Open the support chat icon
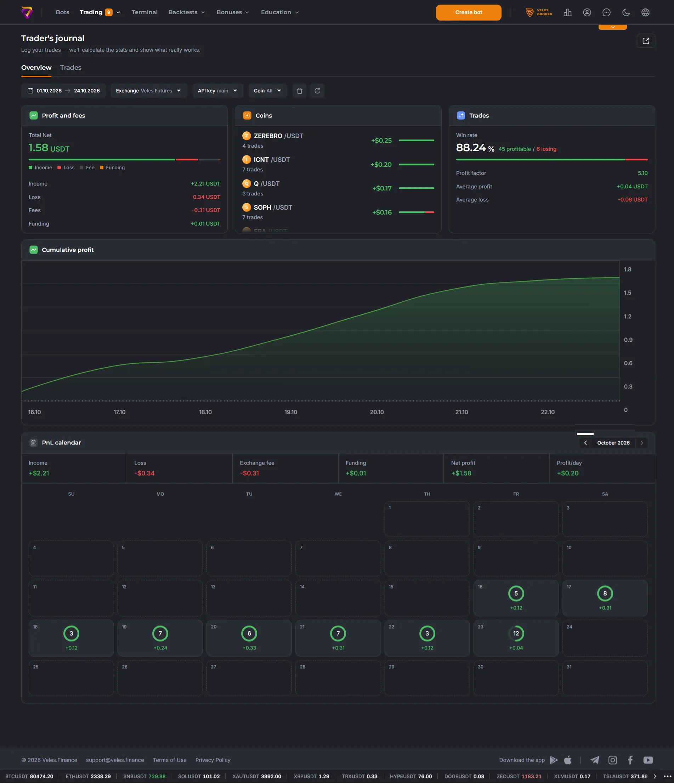The image size is (674, 784). [x=606, y=12]
